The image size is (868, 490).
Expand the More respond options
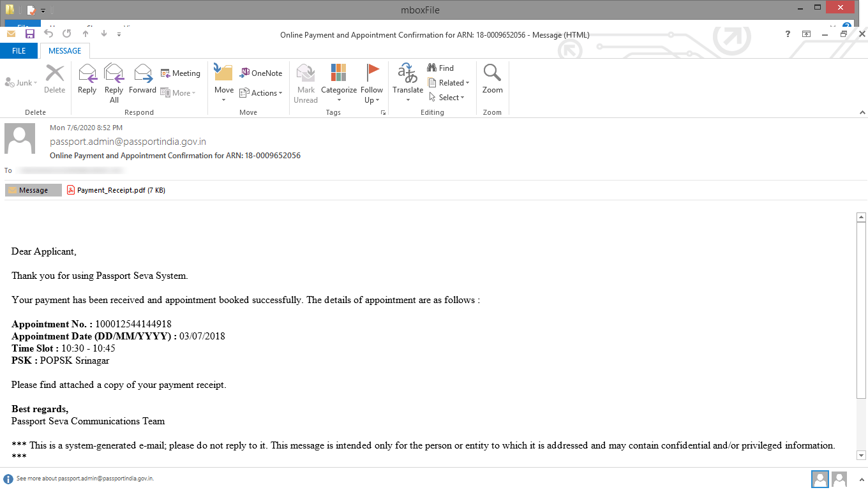coord(179,92)
